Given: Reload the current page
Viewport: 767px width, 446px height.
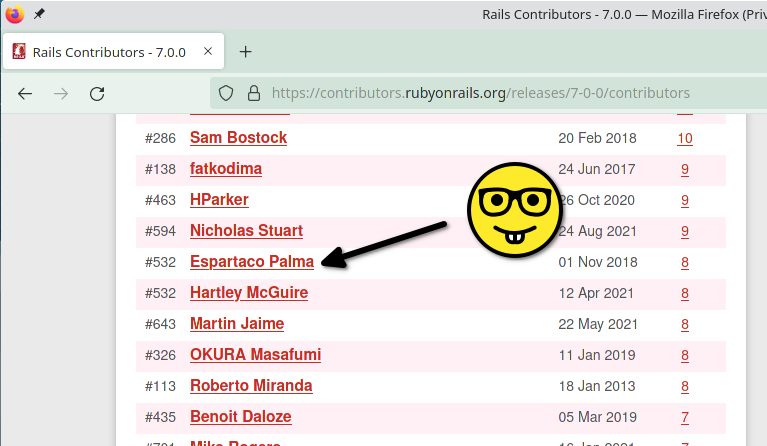Looking at the screenshot, I should click(x=97, y=93).
